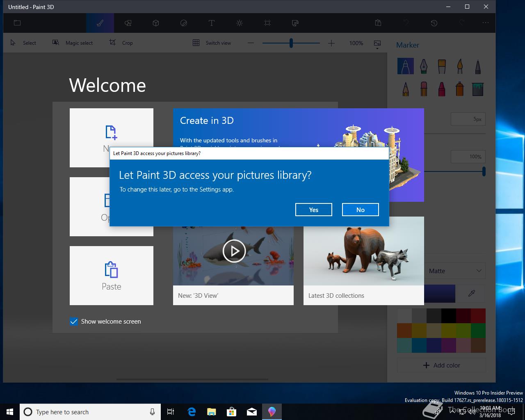The width and height of the screenshot is (525, 420).
Task: Click the opacity slider handle
Action: [484, 171]
